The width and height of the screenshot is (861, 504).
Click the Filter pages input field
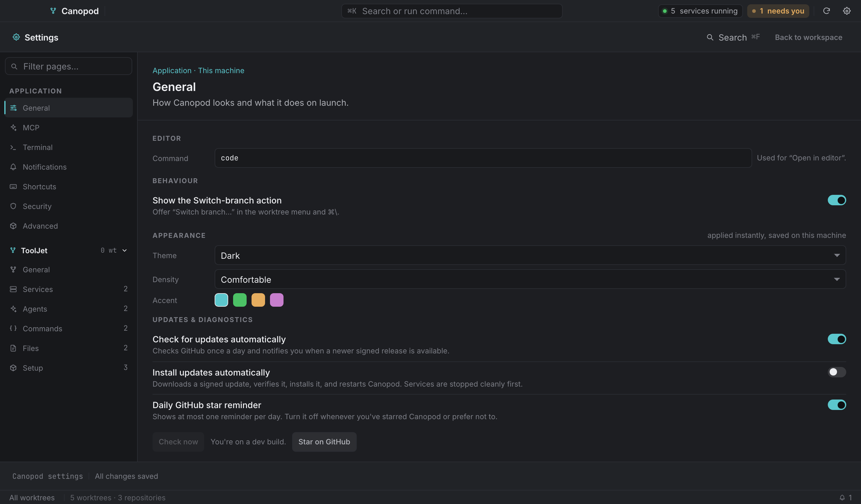pos(68,66)
